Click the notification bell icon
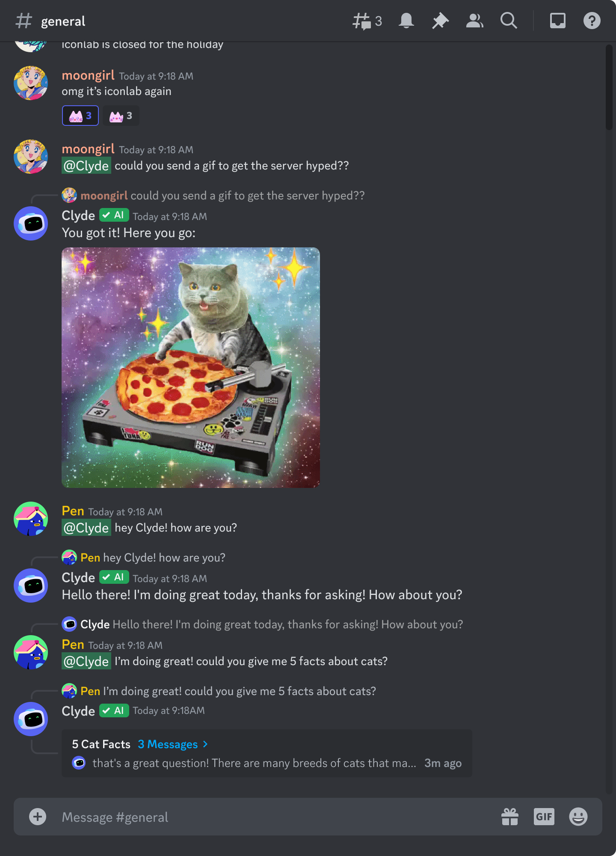616x856 pixels. pyautogui.click(x=406, y=21)
